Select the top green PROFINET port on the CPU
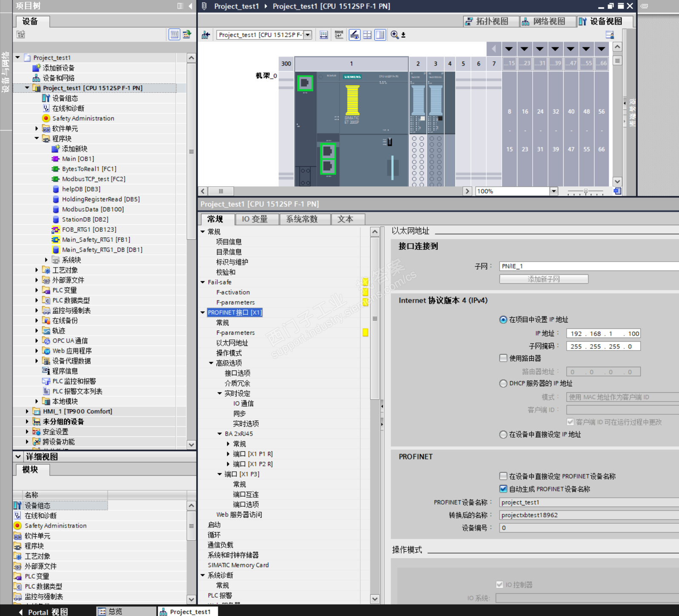The width and height of the screenshot is (679, 616). pyautogui.click(x=305, y=83)
